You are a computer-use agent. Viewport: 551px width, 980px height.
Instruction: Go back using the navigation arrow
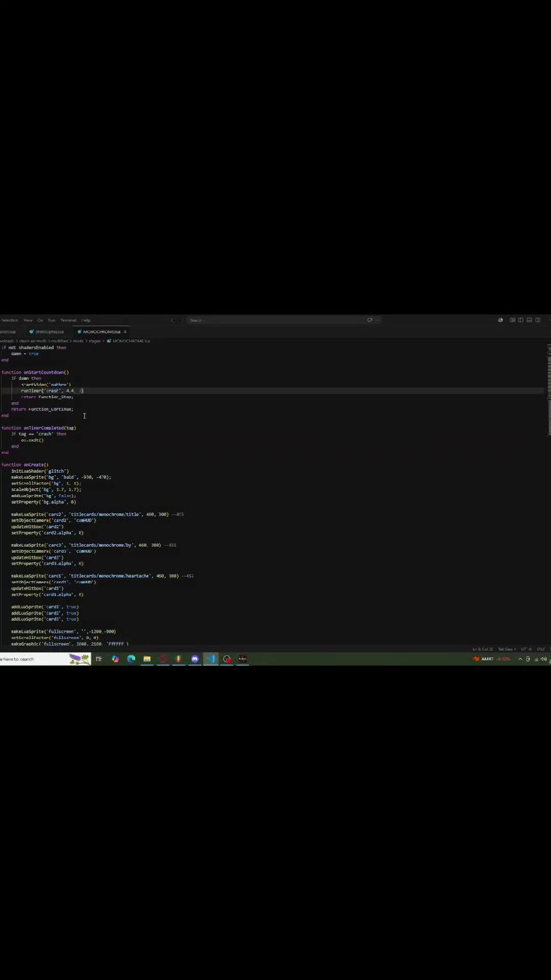(x=172, y=320)
